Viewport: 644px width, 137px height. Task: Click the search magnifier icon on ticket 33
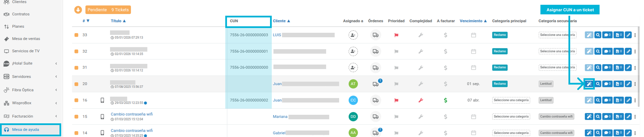tap(598, 35)
